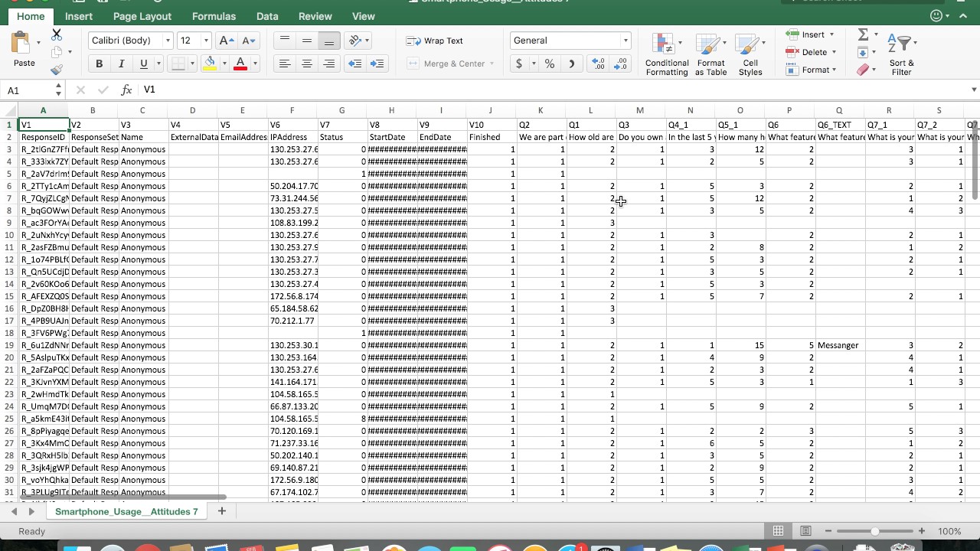Expand the borders dropdown arrow
Viewport: 980px width, 551px height.
191,64
